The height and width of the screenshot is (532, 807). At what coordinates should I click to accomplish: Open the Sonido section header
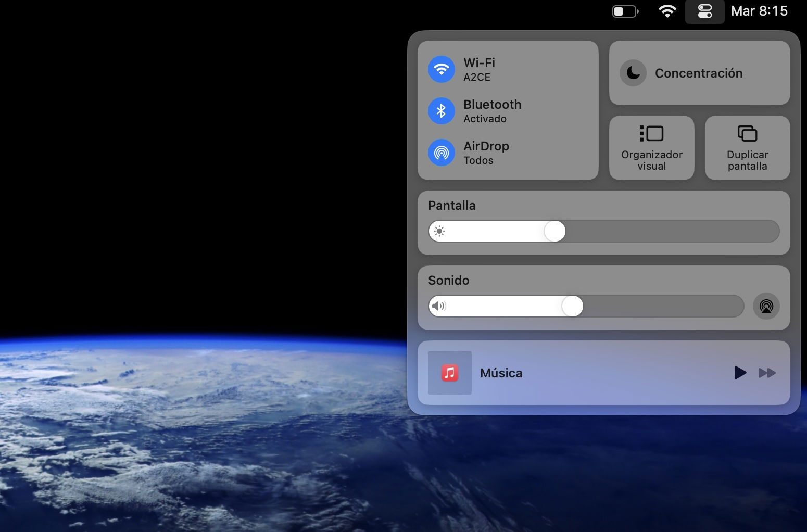(449, 281)
